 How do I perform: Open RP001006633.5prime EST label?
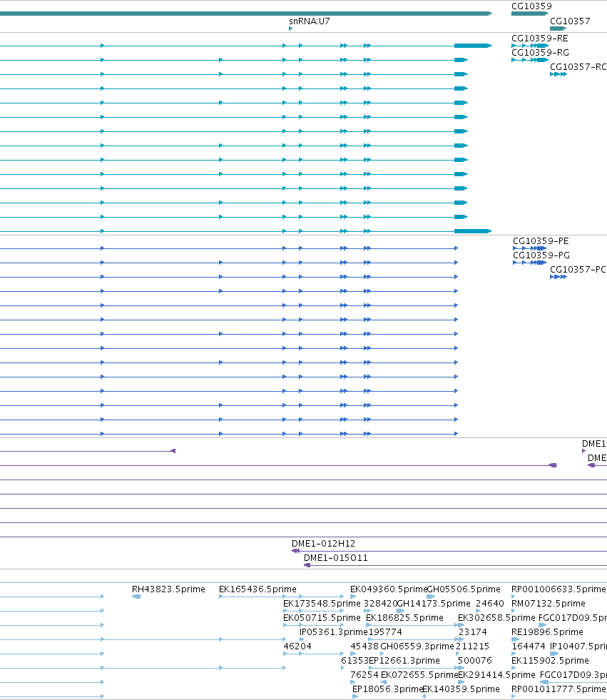pos(558,589)
